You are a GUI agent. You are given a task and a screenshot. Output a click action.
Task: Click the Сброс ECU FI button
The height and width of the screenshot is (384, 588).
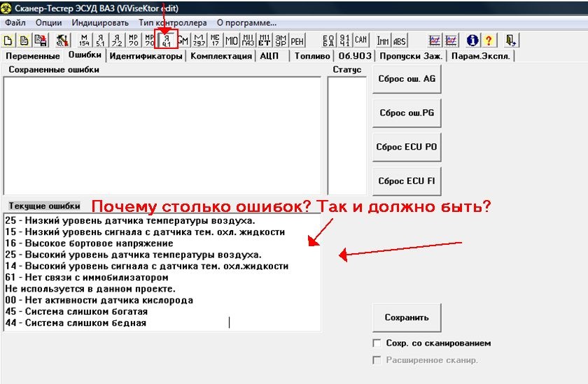(407, 181)
